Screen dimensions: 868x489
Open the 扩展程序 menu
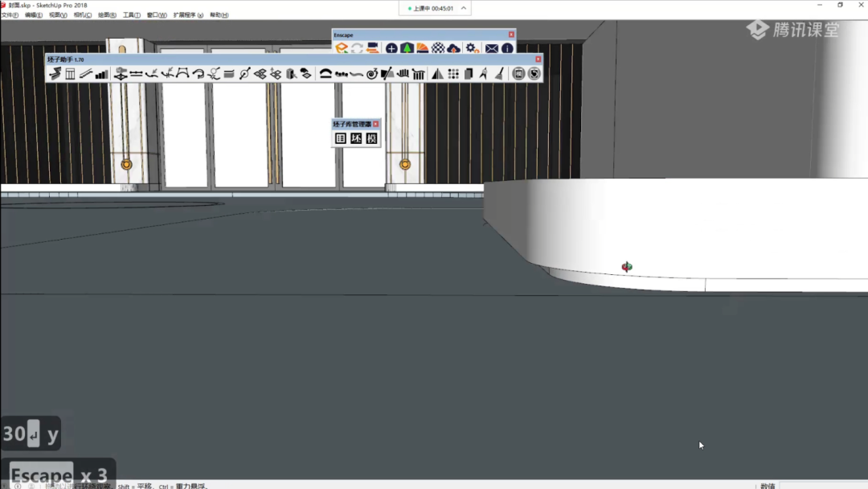click(188, 15)
